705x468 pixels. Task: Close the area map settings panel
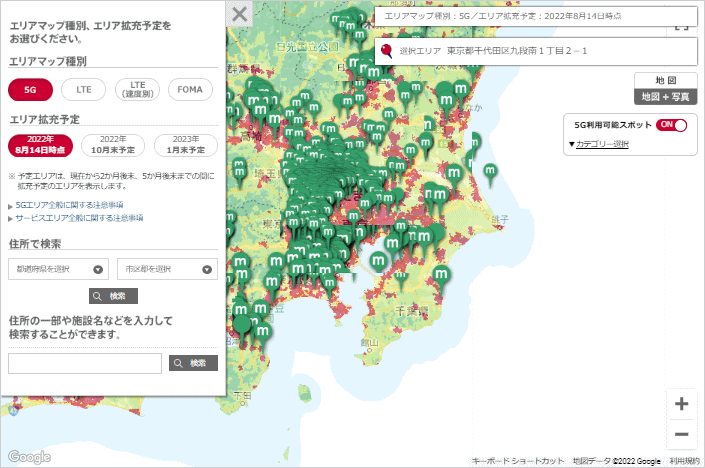pyautogui.click(x=239, y=14)
